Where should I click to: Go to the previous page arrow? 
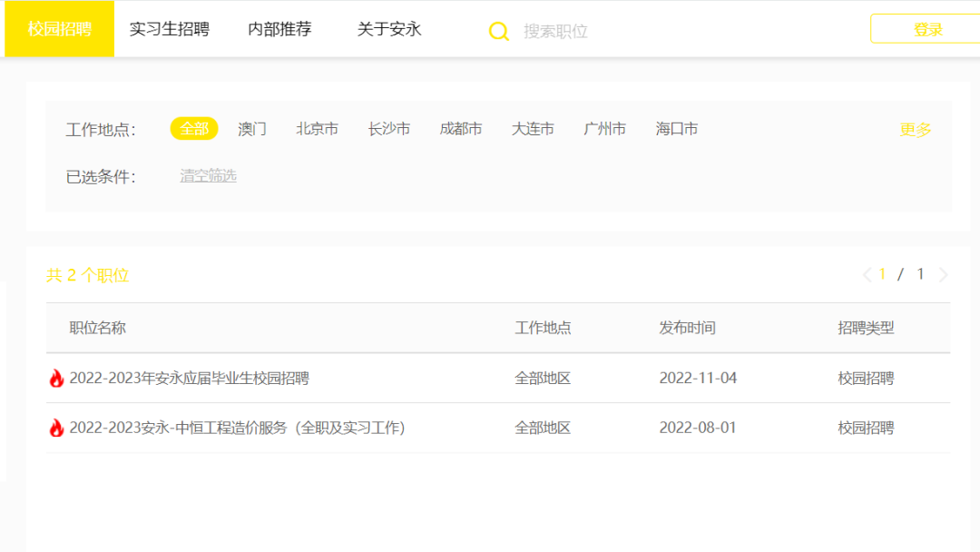(x=867, y=274)
